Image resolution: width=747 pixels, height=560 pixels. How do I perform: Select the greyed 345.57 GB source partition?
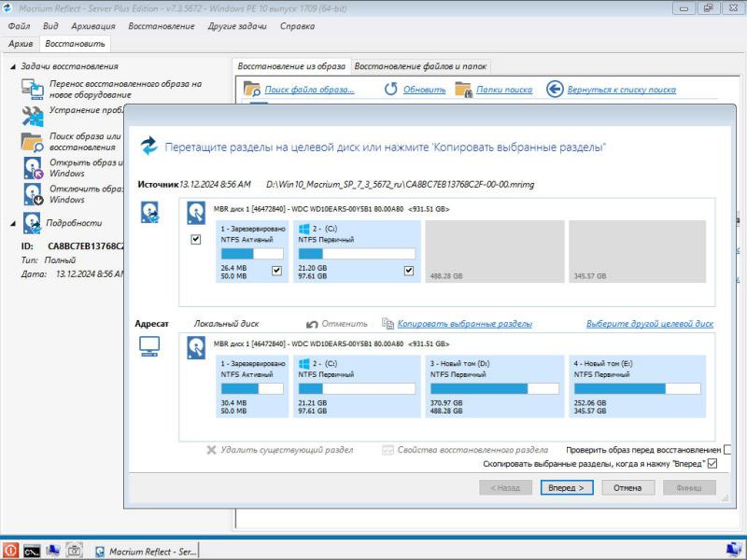pyautogui.click(x=638, y=251)
